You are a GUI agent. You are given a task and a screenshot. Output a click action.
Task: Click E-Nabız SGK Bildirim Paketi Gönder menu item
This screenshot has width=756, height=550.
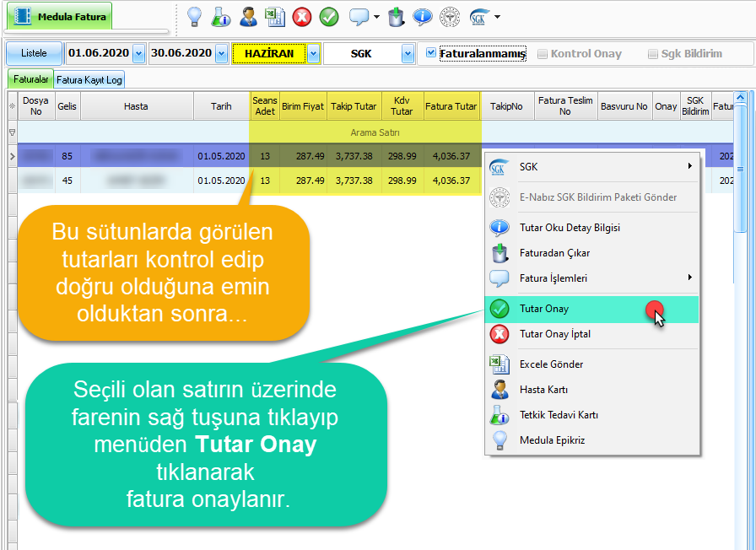click(x=592, y=197)
